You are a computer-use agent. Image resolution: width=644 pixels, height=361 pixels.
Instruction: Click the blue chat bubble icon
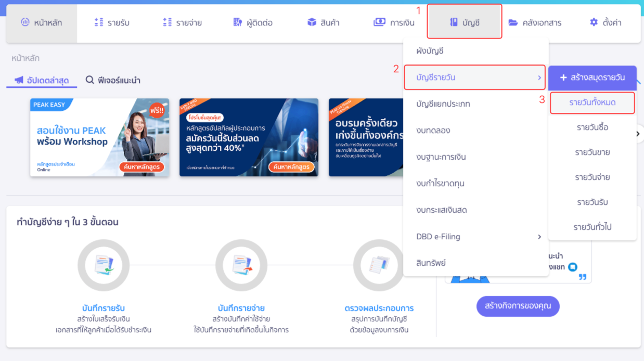click(572, 267)
